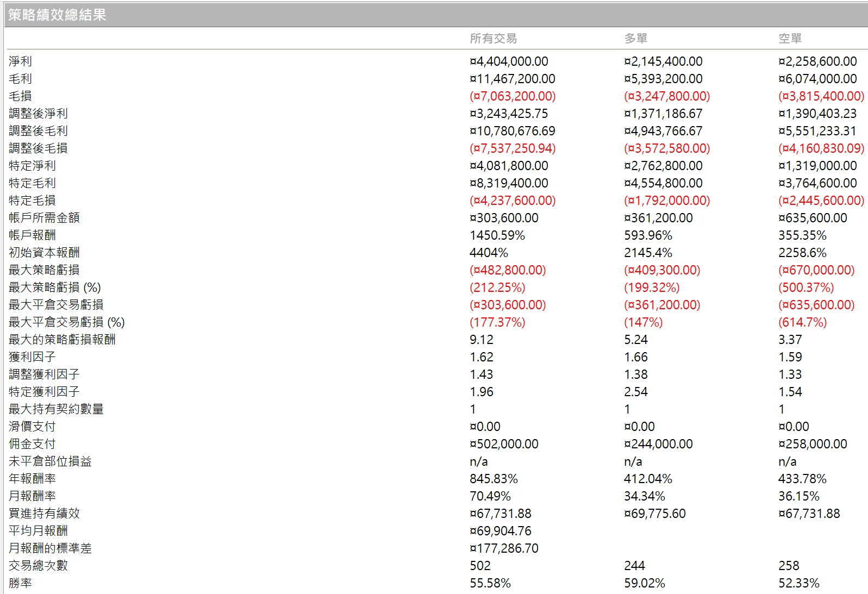Click the 買進持有績效 row label

click(45, 514)
